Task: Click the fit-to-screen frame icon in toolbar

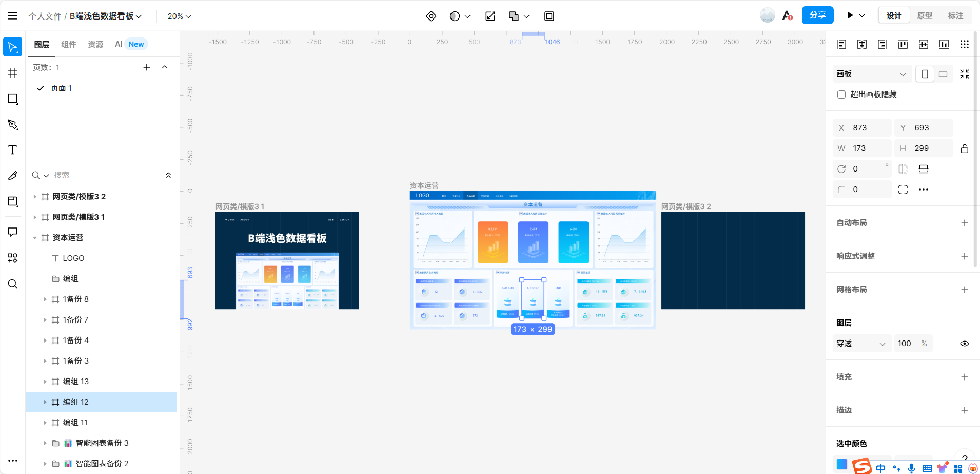Action: [x=549, y=16]
